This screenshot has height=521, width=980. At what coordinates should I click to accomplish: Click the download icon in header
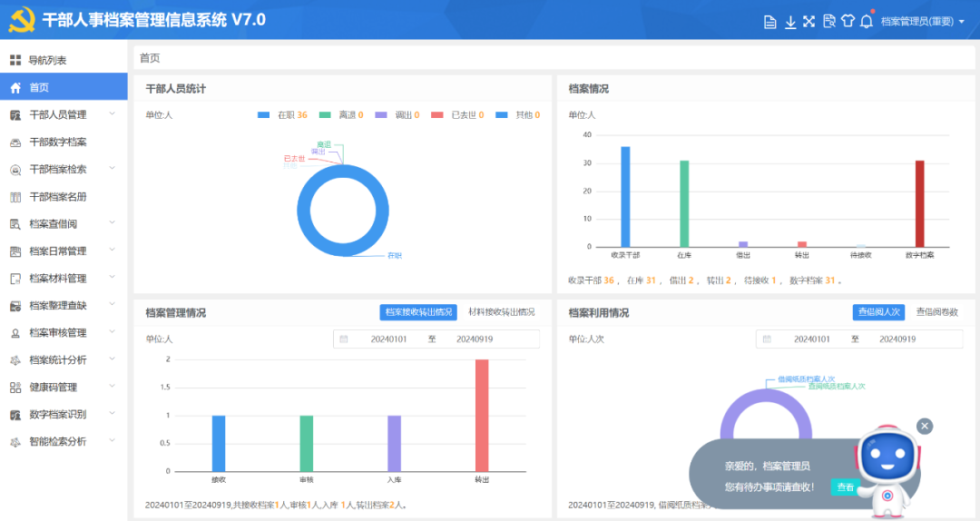(x=789, y=21)
